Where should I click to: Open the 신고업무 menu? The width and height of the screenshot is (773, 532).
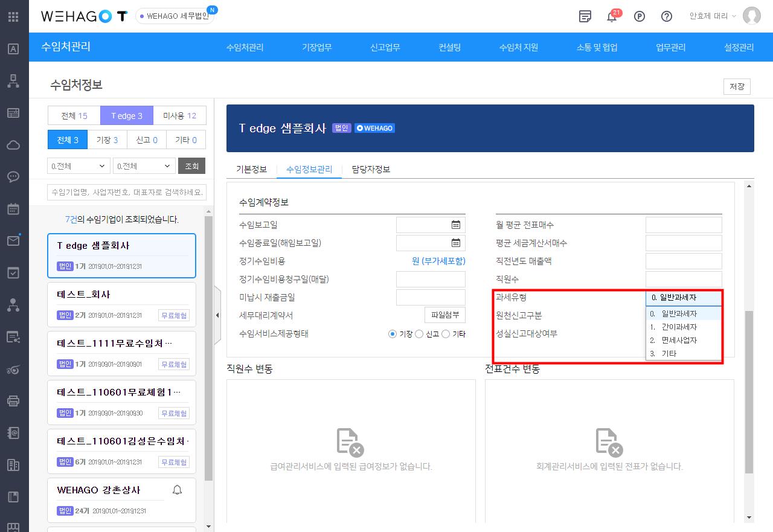point(385,47)
